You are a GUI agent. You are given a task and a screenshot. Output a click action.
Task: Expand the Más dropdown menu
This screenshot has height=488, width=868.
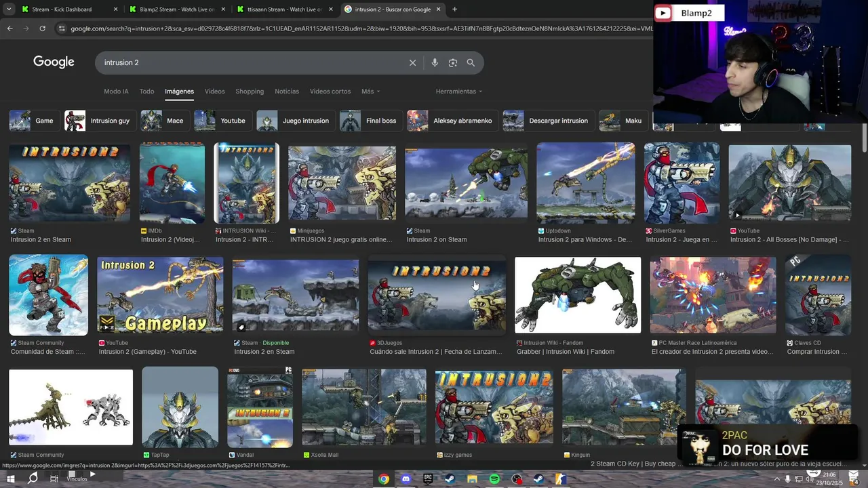370,91
